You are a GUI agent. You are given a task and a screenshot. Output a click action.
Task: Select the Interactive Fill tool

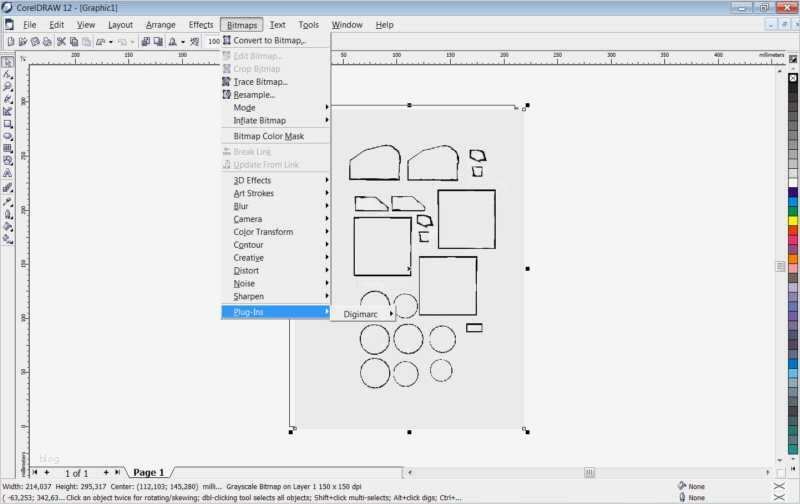[x=8, y=238]
